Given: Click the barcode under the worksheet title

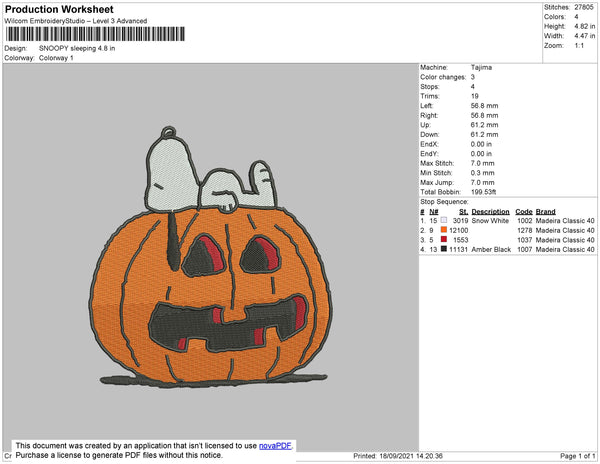Looking at the screenshot, I should (x=95, y=34).
